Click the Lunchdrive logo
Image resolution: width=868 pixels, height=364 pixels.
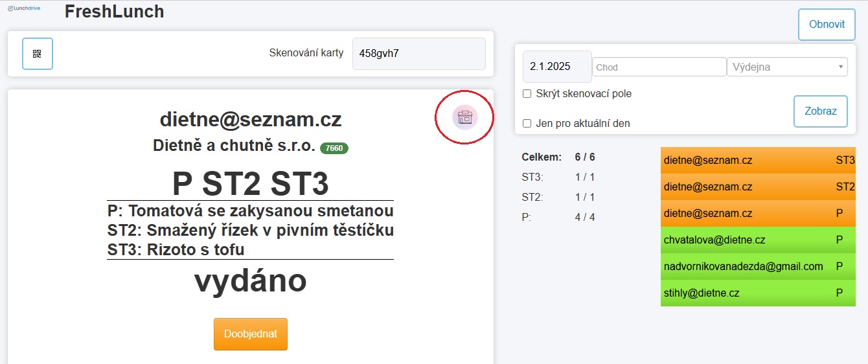click(x=24, y=8)
